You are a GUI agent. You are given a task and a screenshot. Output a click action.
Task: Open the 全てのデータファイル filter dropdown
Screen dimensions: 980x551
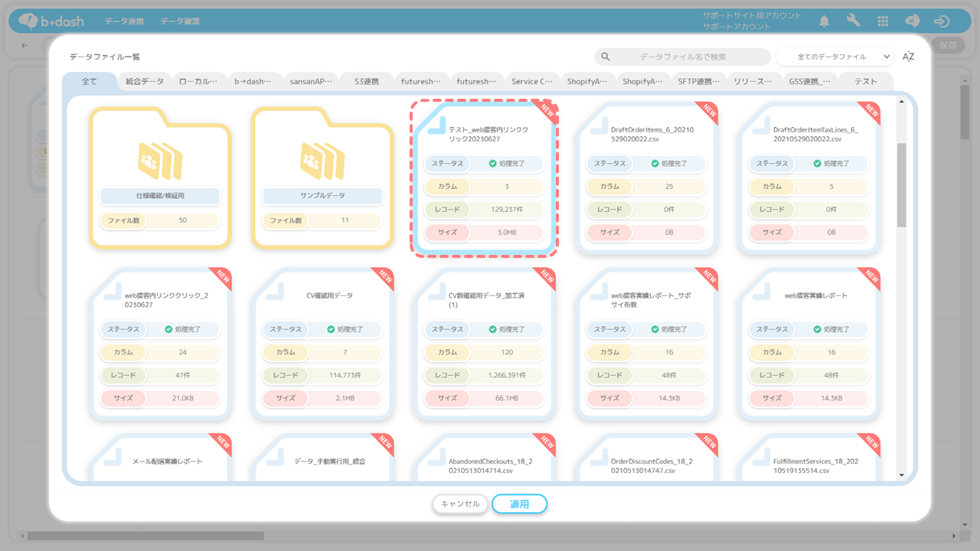(x=835, y=57)
